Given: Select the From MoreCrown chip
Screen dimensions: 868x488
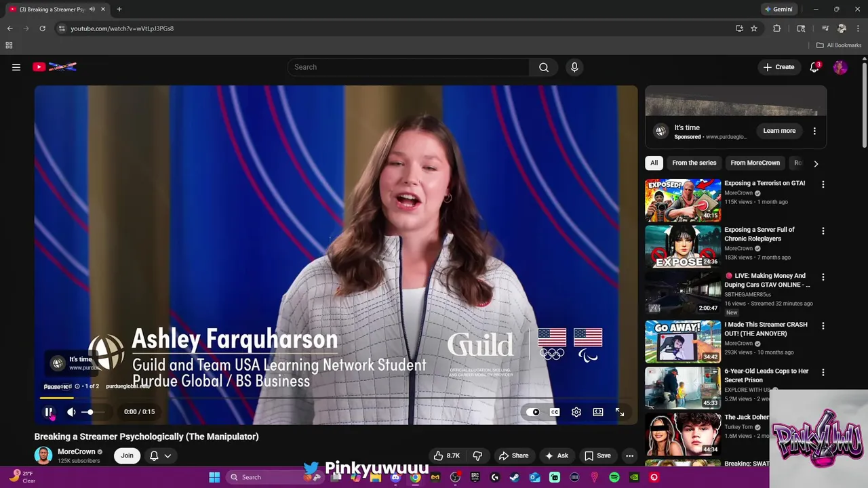Looking at the screenshot, I should [x=755, y=163].
